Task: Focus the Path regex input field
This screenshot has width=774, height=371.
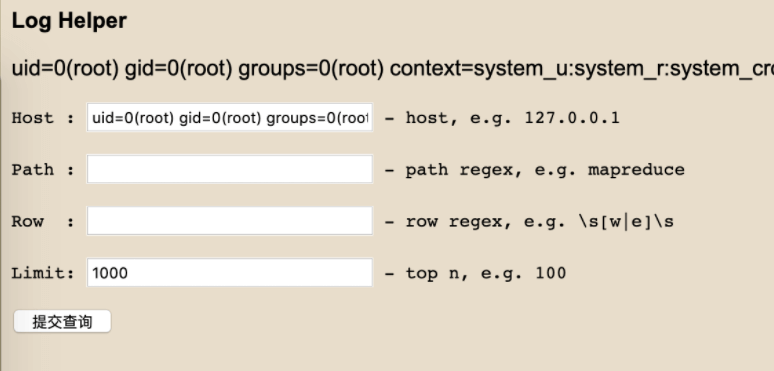Action: pos(230,169)
